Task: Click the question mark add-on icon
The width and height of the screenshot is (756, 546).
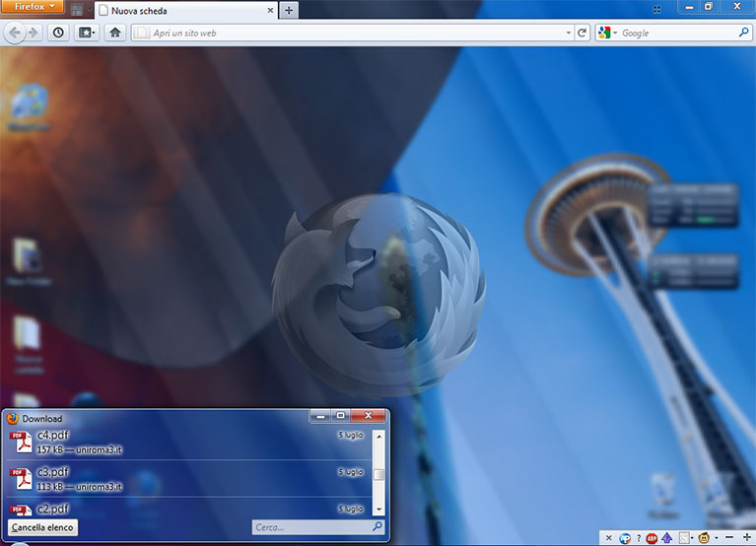Action: click(x=639, y=538)
